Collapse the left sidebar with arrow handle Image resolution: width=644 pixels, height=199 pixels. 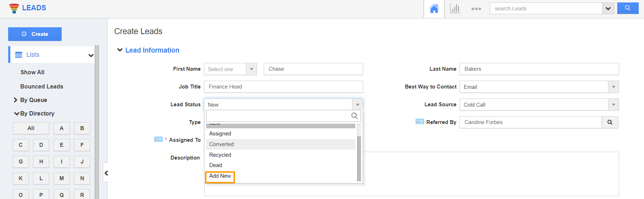(x=106, y=173)
